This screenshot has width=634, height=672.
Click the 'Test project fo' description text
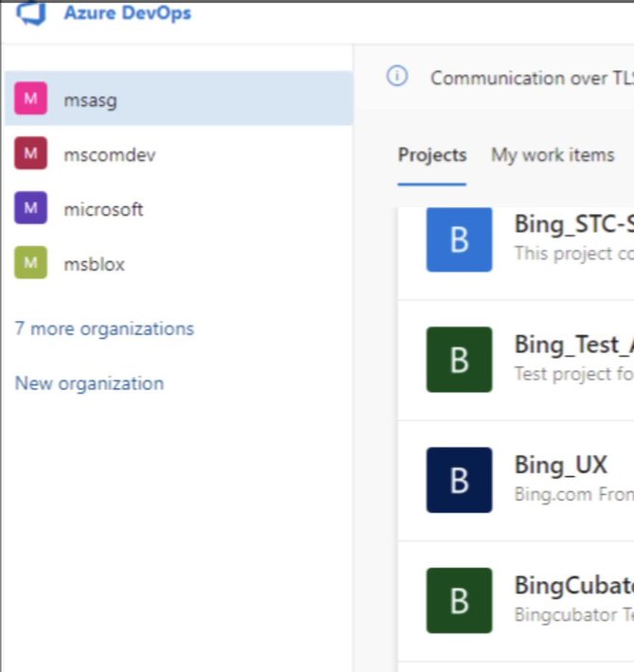[x=574, y=374]
